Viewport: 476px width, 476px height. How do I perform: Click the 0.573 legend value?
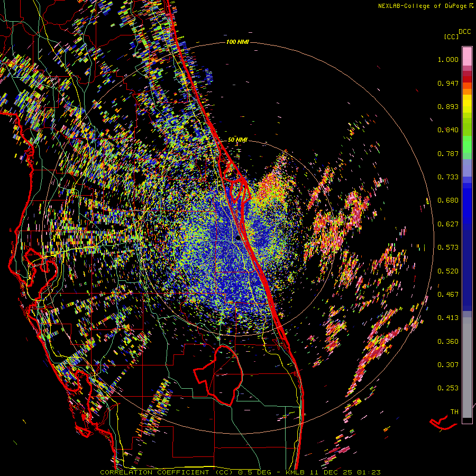tap(448, 248)
